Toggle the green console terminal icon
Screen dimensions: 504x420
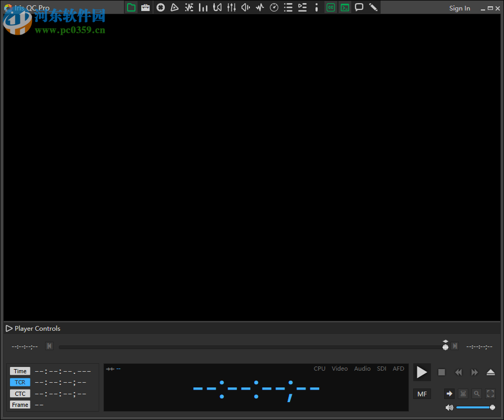point(344,7)
